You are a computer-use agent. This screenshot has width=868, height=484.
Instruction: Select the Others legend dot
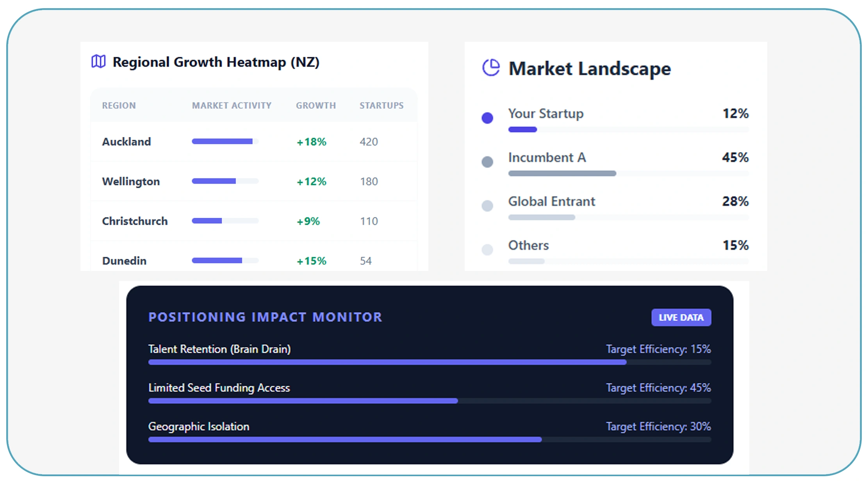click(487, 249)
